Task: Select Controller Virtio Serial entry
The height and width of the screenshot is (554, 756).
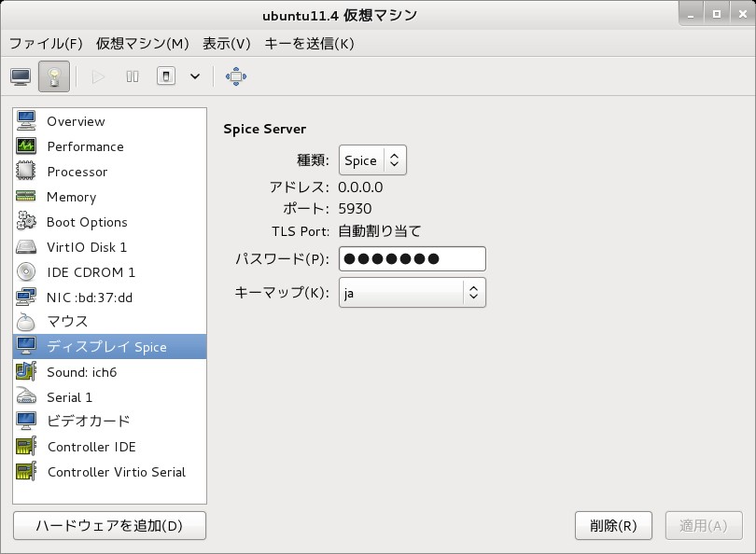Action: click(x=110, y=472)
